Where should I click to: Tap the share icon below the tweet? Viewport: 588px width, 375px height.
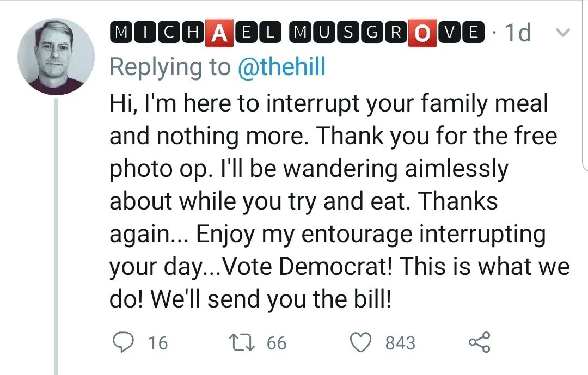pyautogui.click(x=479, y=343)
